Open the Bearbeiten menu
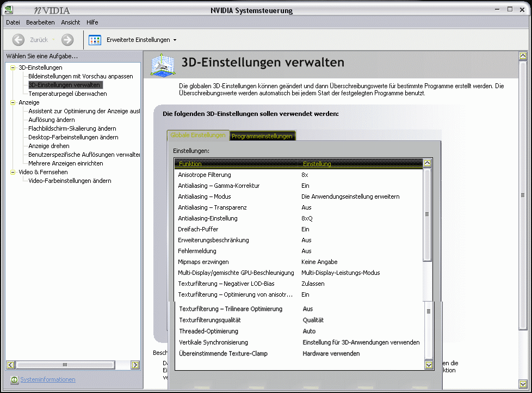532x393 pixels. click(x=40, y=22)
